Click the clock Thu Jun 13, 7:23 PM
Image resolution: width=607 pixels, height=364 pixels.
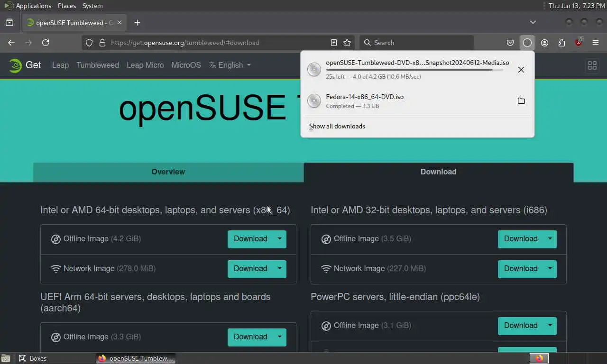(577, 6)
